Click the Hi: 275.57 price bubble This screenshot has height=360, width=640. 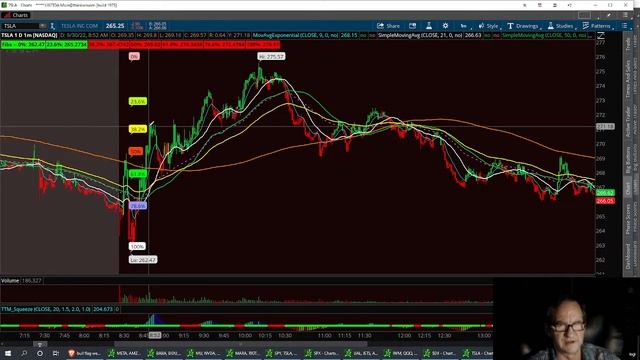click(x=271, y=56)
